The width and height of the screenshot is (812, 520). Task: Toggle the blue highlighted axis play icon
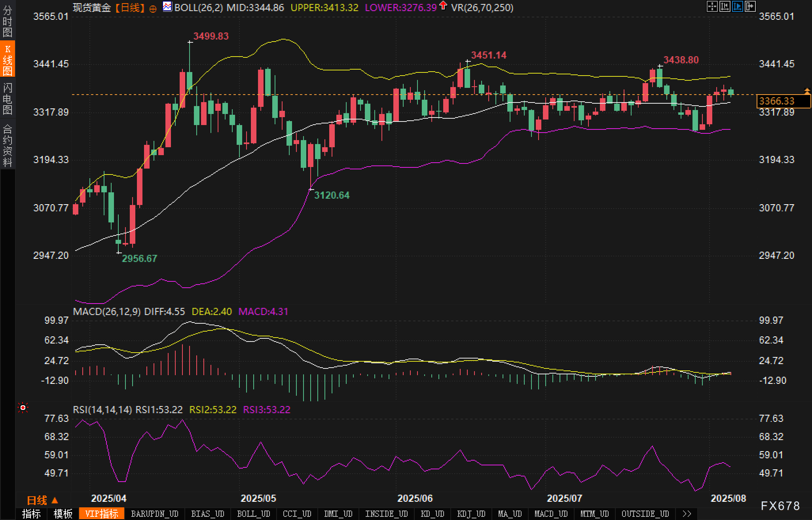(737, 6)
